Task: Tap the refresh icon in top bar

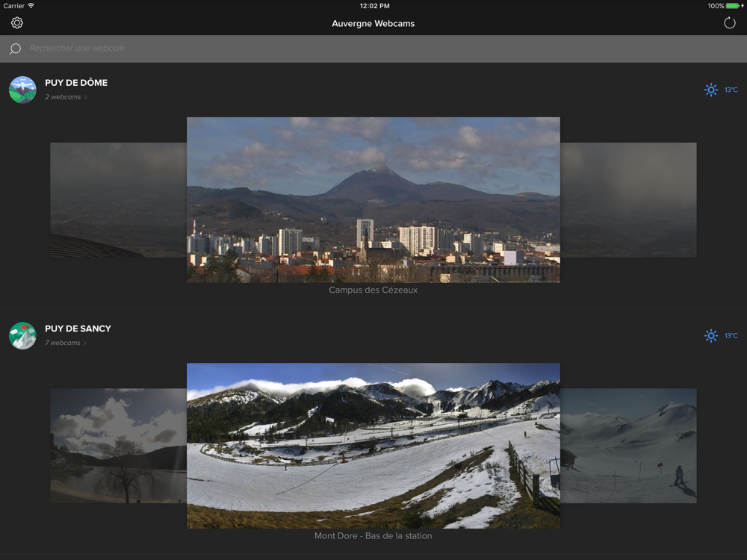Action: [730, 23]
